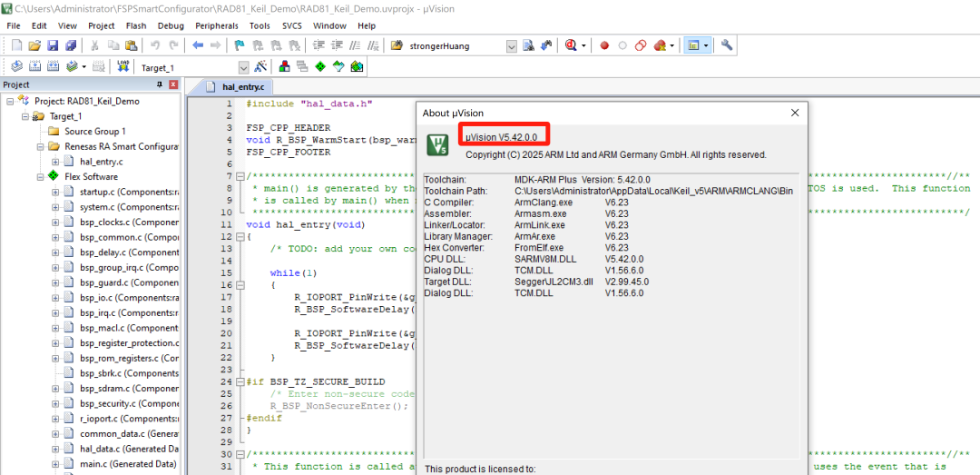Open Manage Project Items icon
The height and width of the screenshot is (475, 980).
coord(284,66)
